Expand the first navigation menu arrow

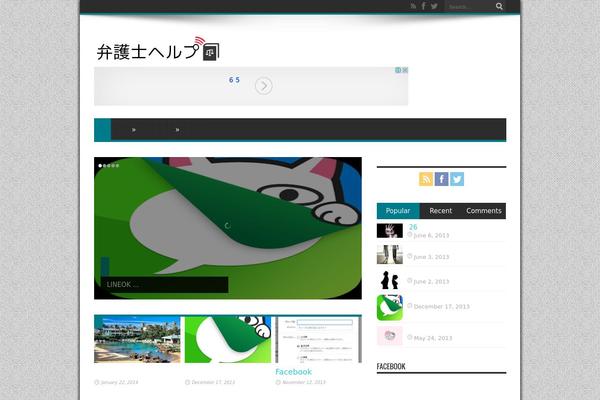[134, 130]
